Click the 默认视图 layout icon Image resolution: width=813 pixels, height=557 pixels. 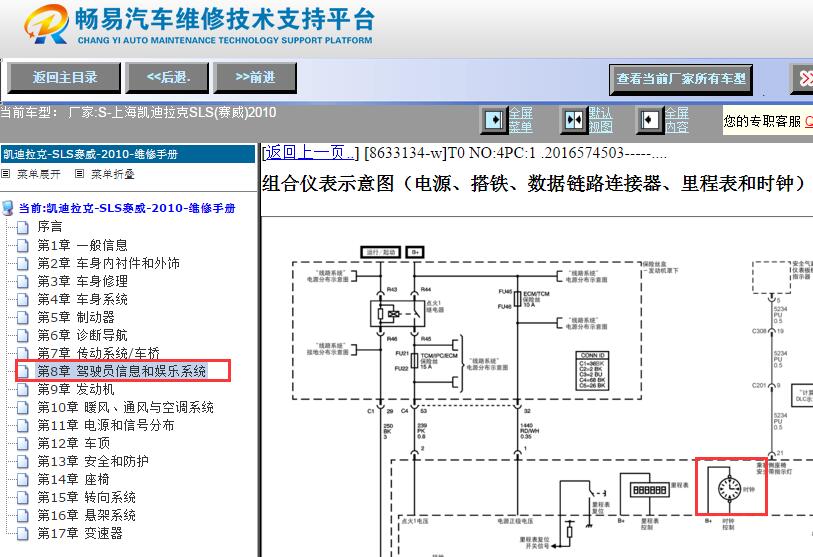point(573,120)
